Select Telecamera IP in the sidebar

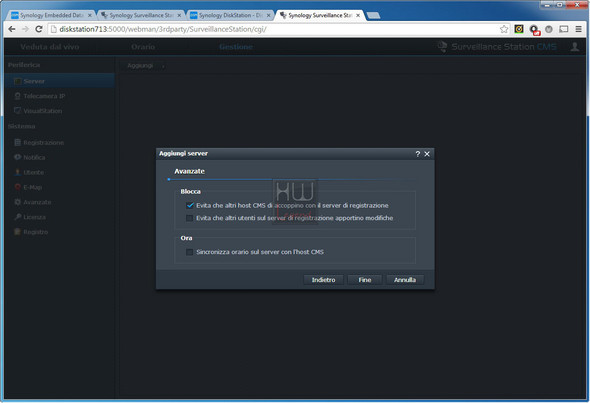click(60, 96)
